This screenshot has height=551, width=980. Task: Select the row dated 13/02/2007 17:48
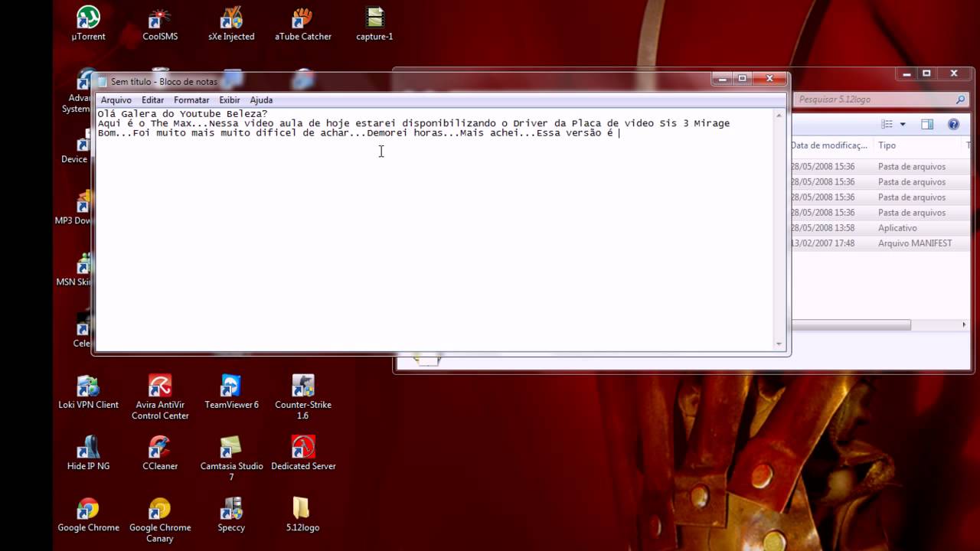tap(880, 243)
